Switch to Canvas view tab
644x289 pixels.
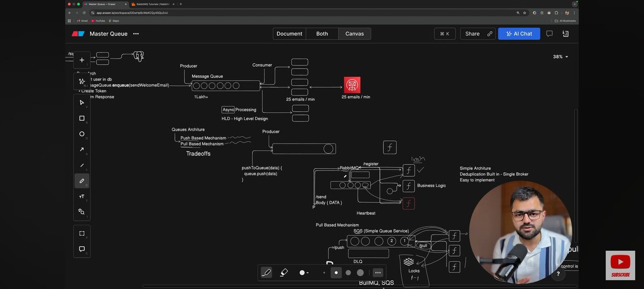(x=354, y=33)
